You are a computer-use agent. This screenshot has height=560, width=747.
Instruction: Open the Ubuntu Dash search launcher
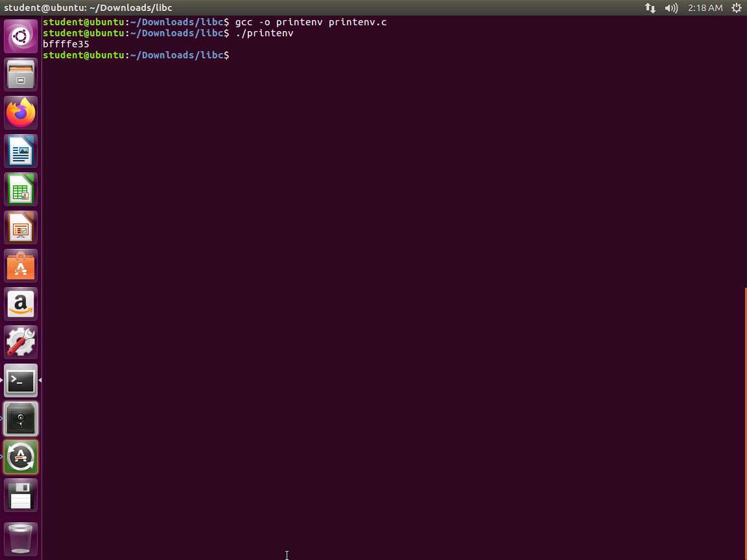tap(21, 36)
